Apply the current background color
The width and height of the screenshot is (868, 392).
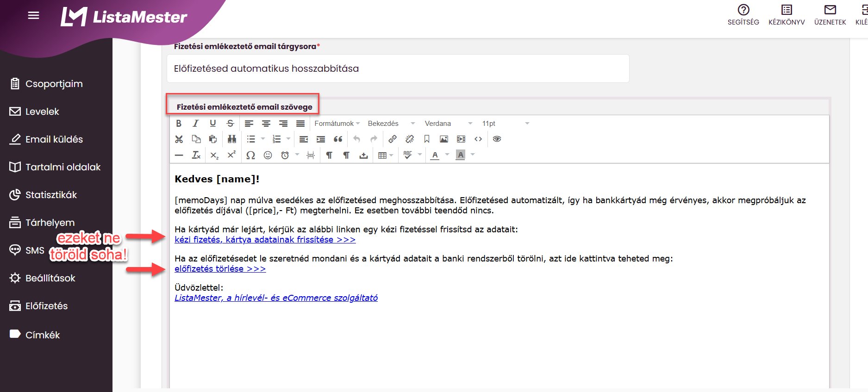coord(460,155)
